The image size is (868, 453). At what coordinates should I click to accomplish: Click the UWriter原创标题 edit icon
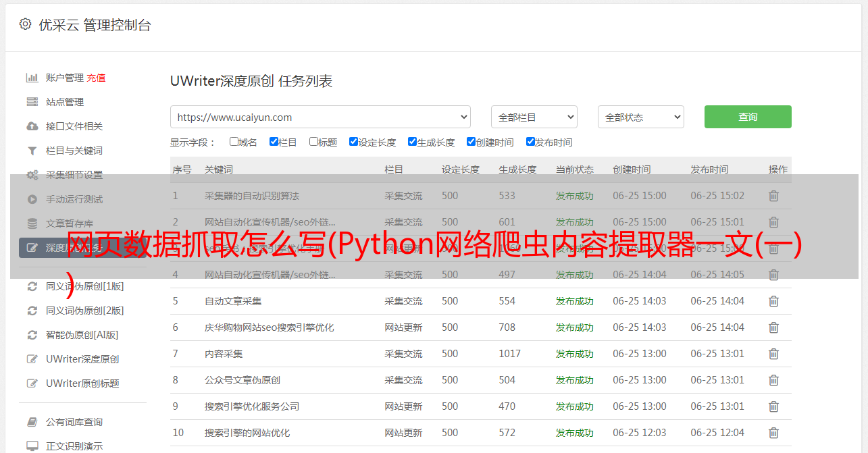click(32, 383)
